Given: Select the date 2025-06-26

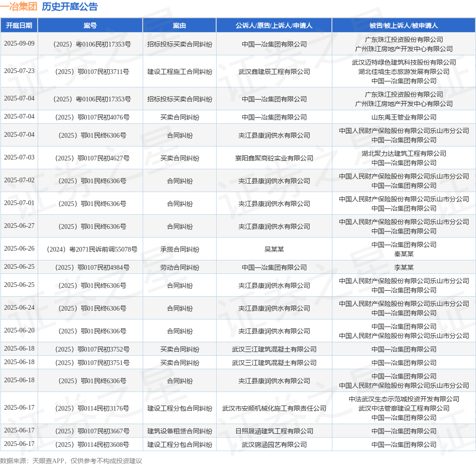Looking at the screenshot, I should [19, 248].
